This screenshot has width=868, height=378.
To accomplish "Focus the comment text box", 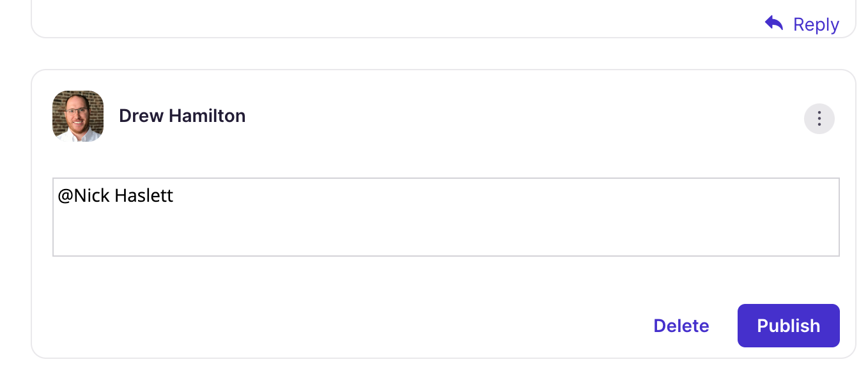I will 446,217.
